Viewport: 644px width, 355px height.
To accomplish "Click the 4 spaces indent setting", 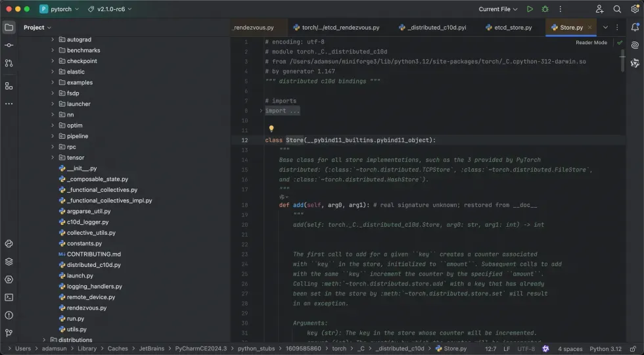I will (570, 349).
